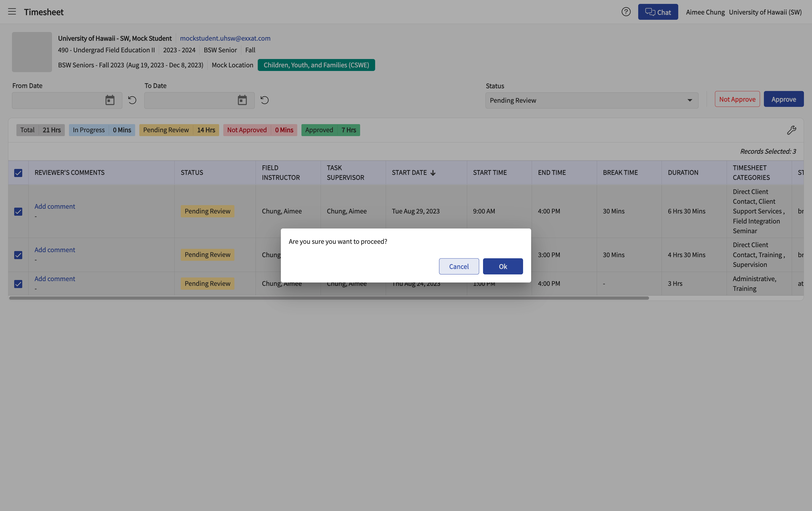Click the Approve button
Image resolution: width=812 pixels, height=511 pixels.
pos(784,99)
